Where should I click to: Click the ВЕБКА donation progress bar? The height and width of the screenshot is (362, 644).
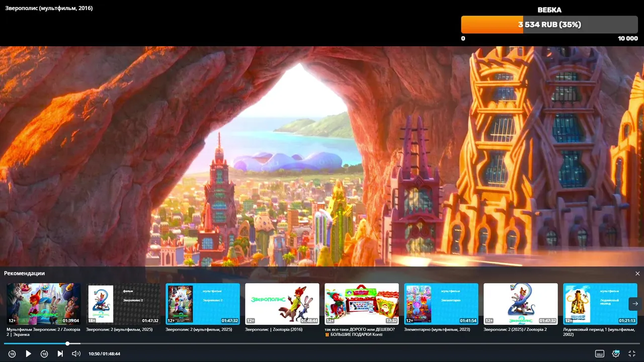point(549,25)
